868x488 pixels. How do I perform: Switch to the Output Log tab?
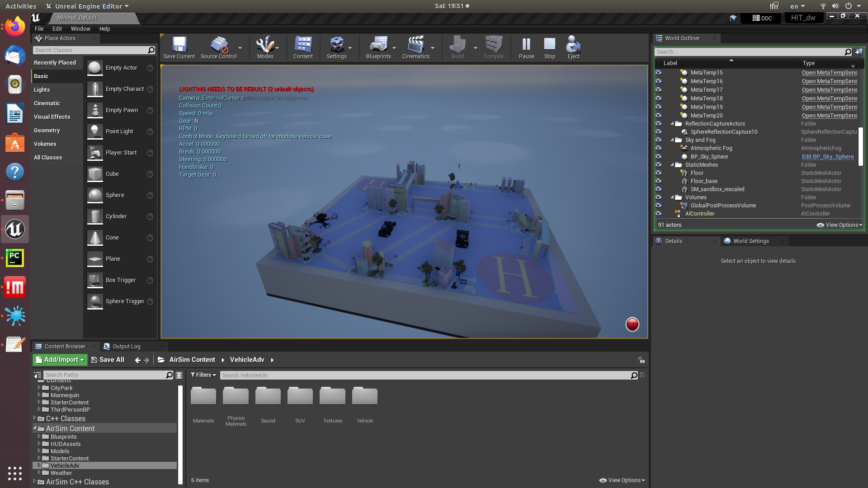coord(127,347)
